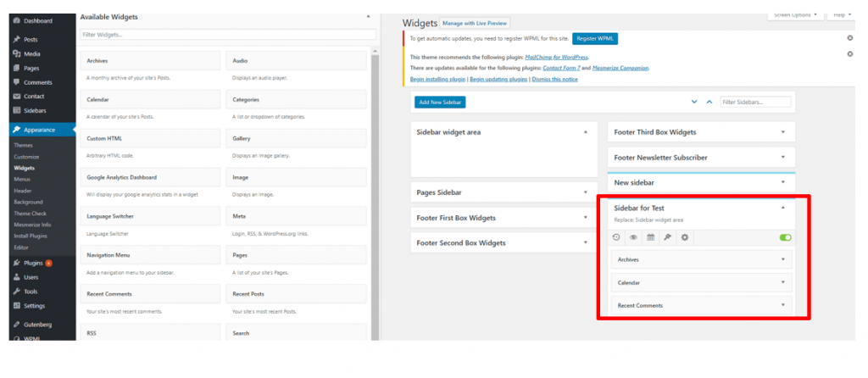Image resolution: width=868 pixels, height=378 pixels.
Task: Open Menus under Appearance
Action: click(23, 180)
